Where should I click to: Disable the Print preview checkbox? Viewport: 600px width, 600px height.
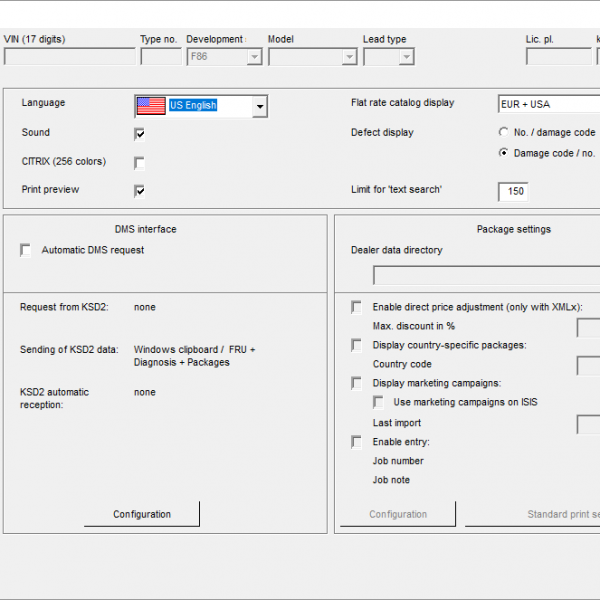tap(140, 190)
